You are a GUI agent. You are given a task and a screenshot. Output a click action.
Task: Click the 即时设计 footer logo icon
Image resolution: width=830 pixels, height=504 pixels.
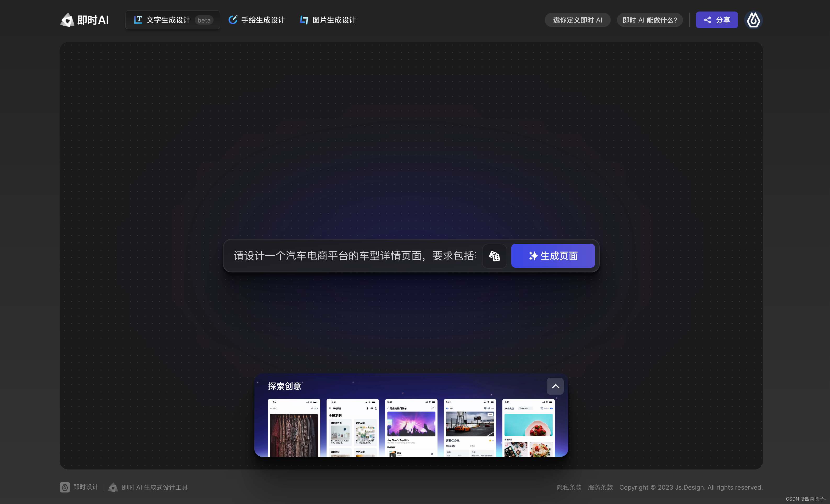[x=65, y=487]
